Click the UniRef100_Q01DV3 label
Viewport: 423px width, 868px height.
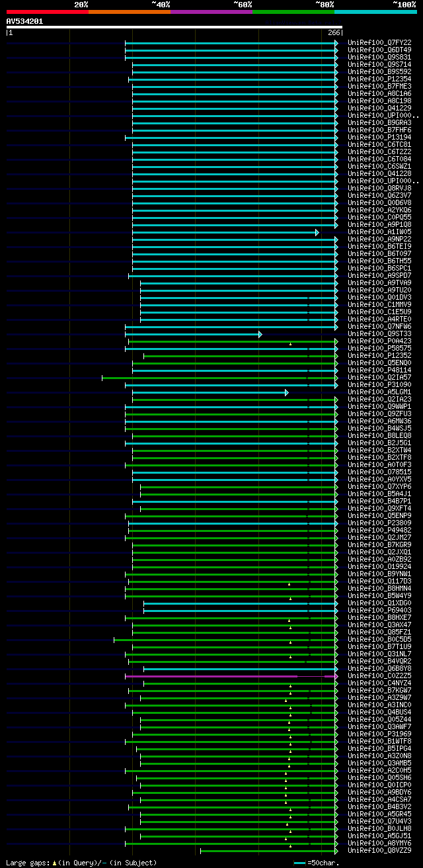pos(380,297)
